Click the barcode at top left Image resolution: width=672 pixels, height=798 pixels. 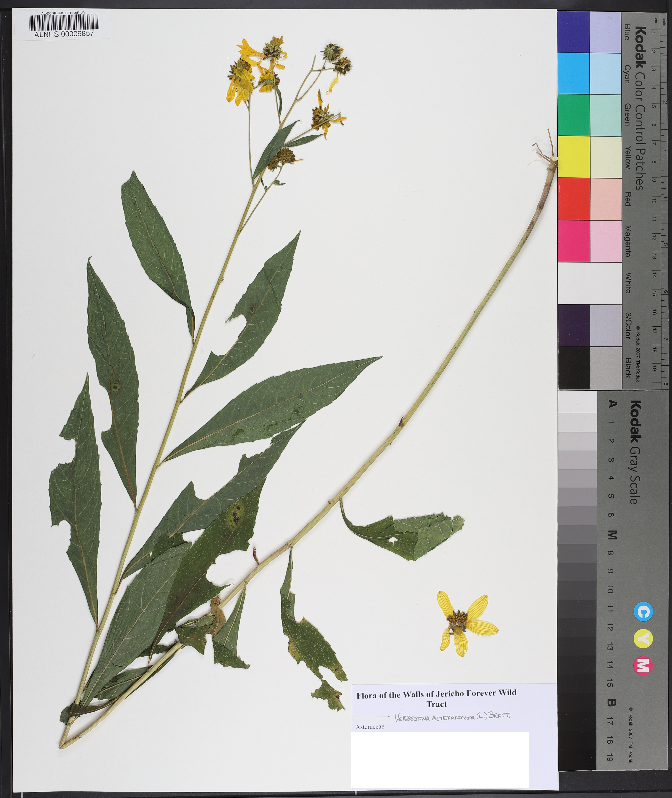pyautogui.click(x=64, y=23)
